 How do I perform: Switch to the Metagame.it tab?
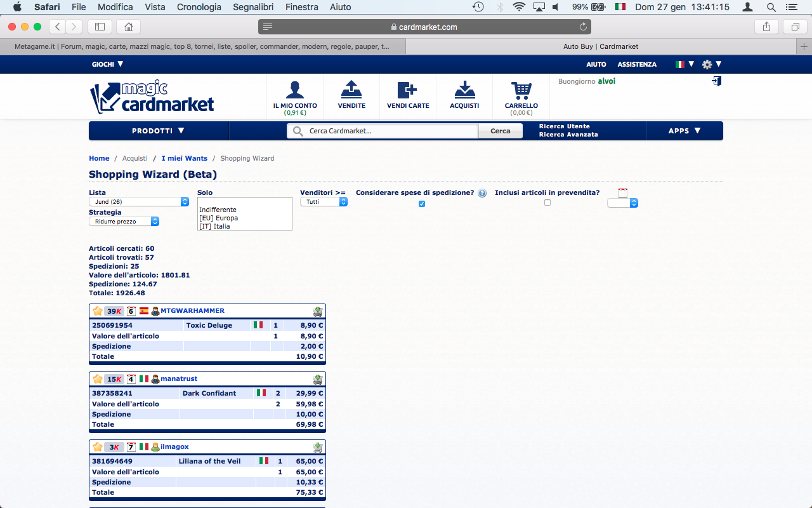[x=202, y=46]
